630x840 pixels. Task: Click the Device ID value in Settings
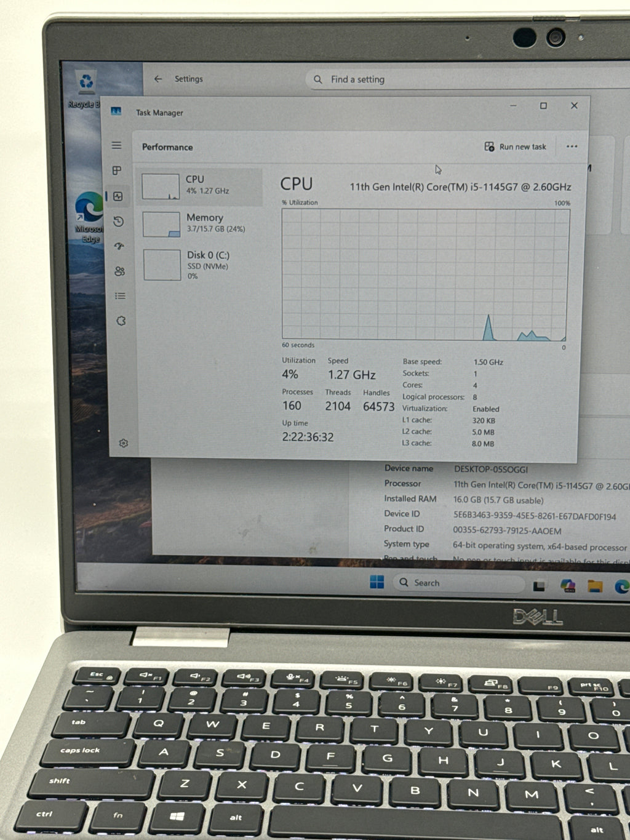point(534,516)
